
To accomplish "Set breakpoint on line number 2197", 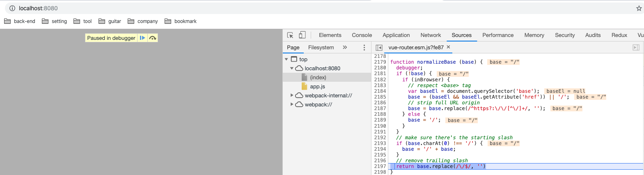I will coord(380,166).
